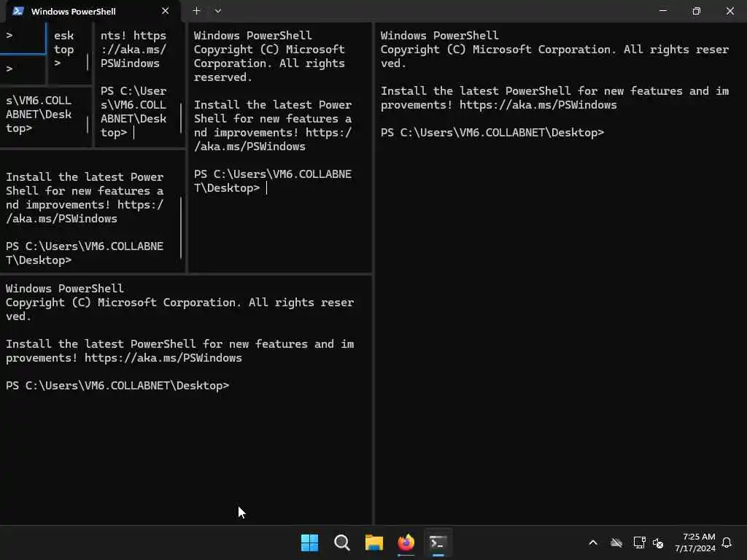Open File Explorer from taskbar
Image resolution: width=747 pixels, height=560 pixels.
[374, 542]
